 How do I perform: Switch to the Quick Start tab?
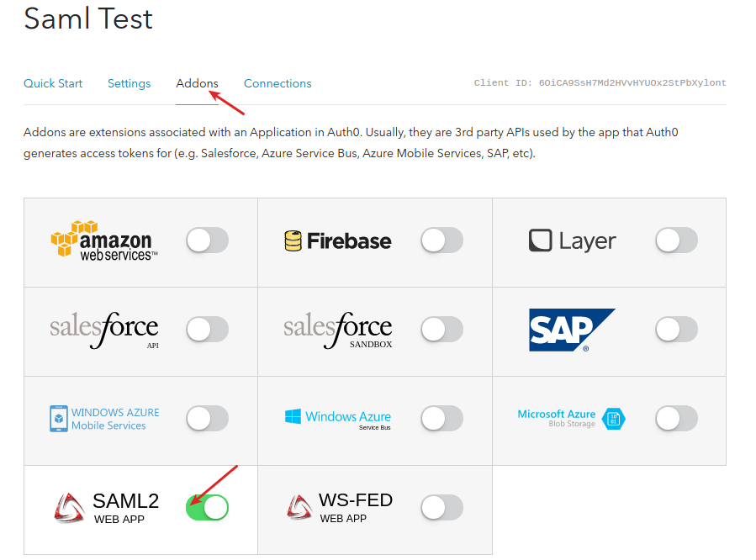tap(53, 83)
